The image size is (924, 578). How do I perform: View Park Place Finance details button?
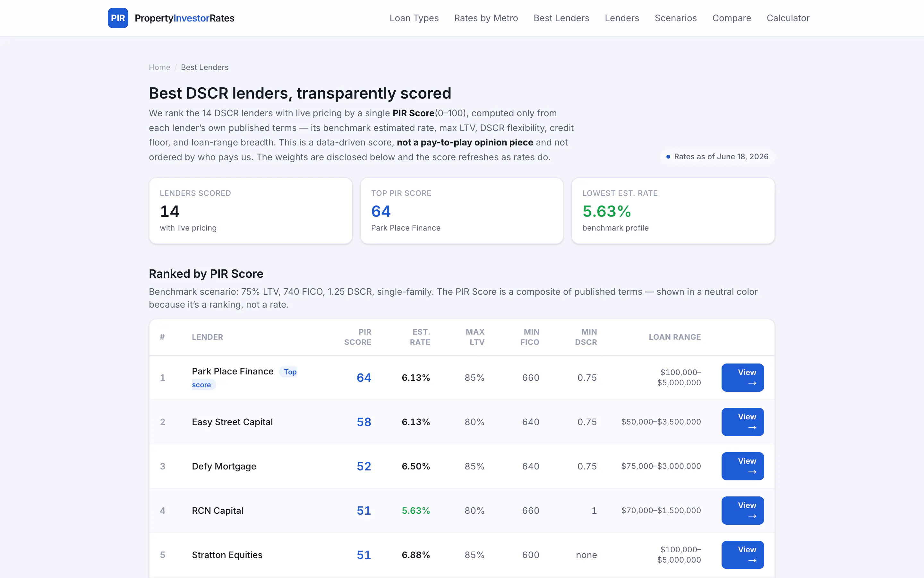tap(743, 377)
